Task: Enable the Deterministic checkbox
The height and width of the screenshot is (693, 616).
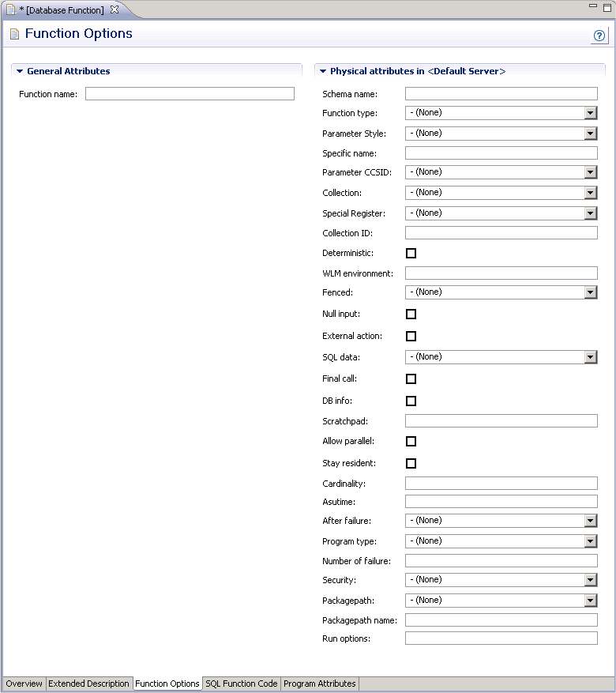Action: coord(411,253)
